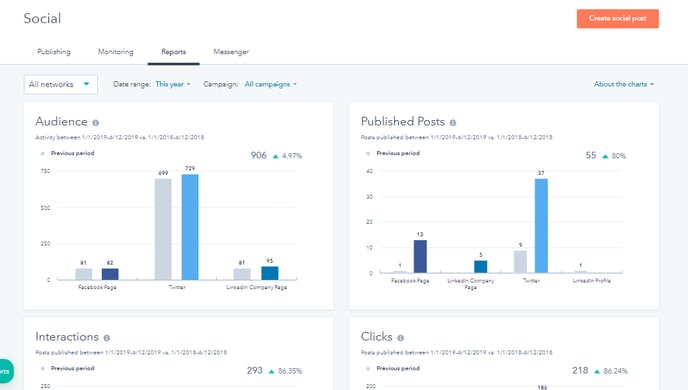Click the Audience total 906 value

(258, 155)
